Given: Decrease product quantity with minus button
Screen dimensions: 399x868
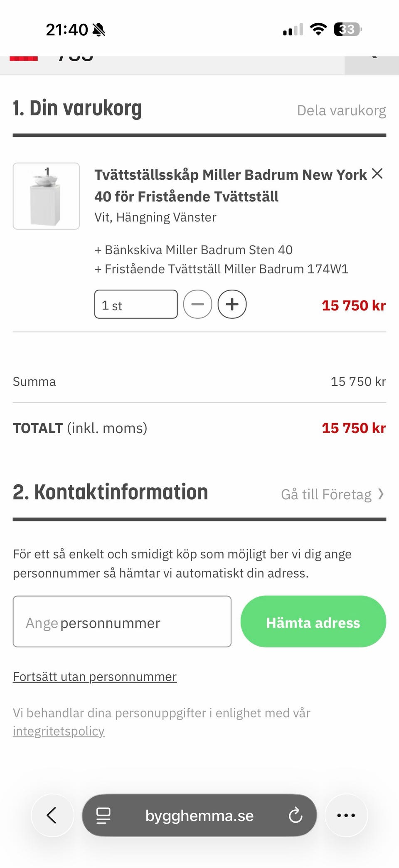Looking at the screenshot, I should [x=197, y=304].
